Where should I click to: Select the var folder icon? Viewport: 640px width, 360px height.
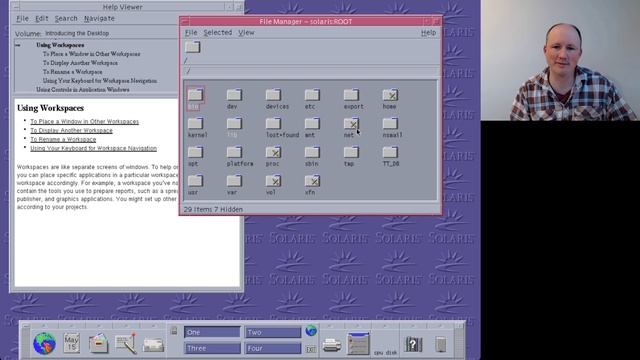tap(234, 181)
